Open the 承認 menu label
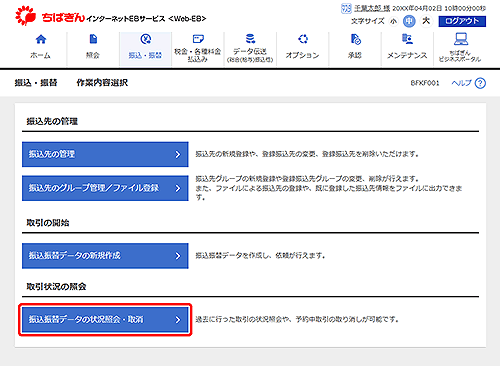 (x=355, y=55)
